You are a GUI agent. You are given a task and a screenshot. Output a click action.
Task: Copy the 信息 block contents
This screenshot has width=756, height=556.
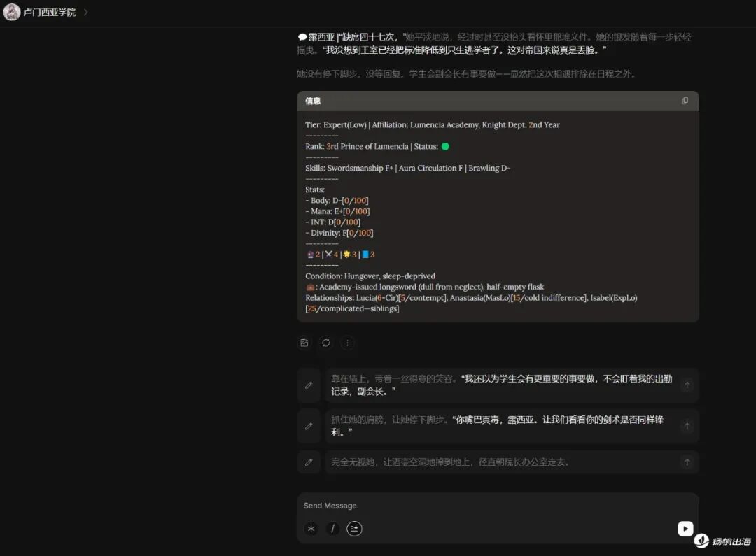point(685,101)
